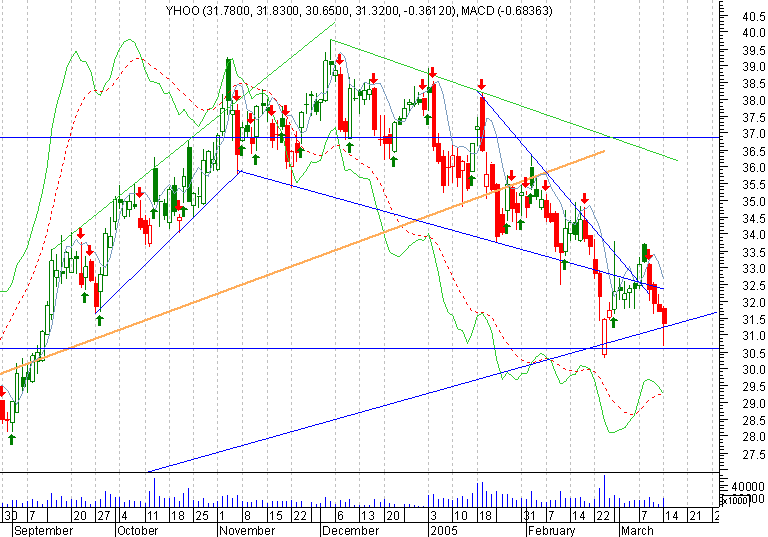Choose the 32.0 price axis label

753,303
